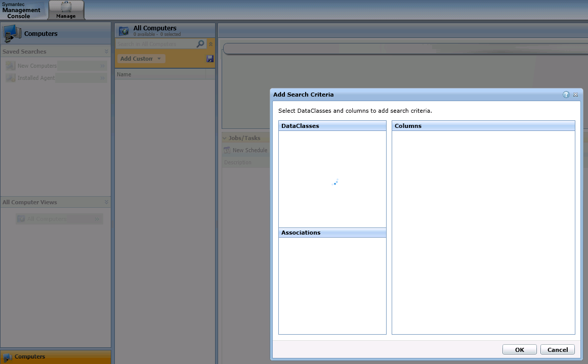This screenshot has height=364, width=588.
Task: Click the Computers bar at the bottom left
Action: [55, 357]
